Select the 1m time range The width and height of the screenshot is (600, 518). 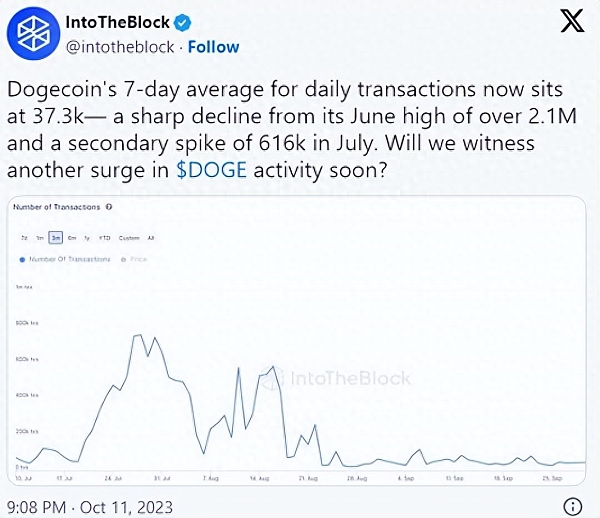click(40, 237)
